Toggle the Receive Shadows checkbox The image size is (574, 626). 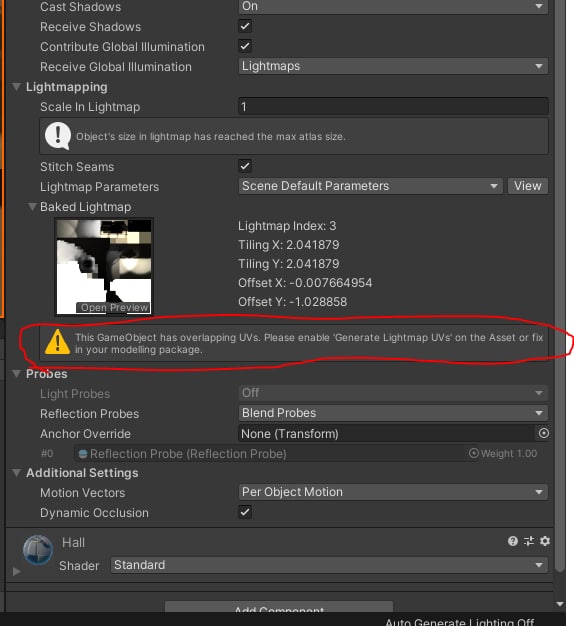point(245,26)
